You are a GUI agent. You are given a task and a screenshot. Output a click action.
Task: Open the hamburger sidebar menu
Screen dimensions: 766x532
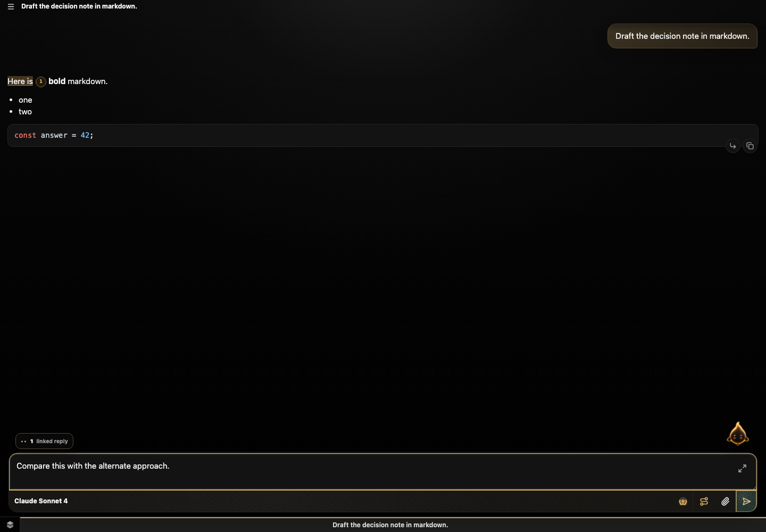pos(11,6)
